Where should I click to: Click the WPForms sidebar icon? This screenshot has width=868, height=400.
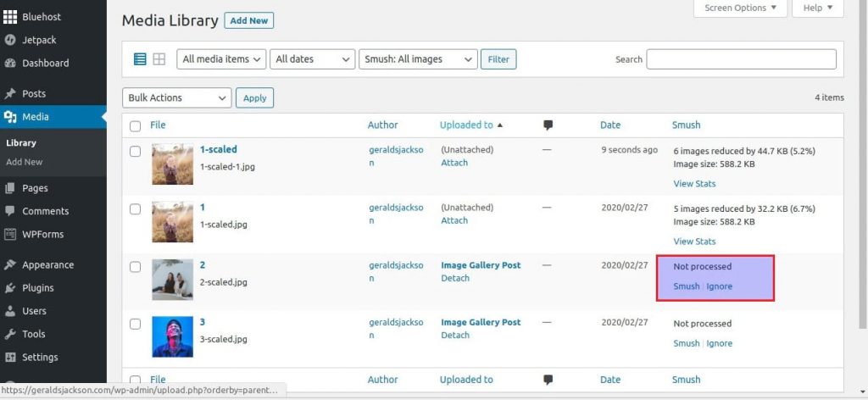click(10, 234)
